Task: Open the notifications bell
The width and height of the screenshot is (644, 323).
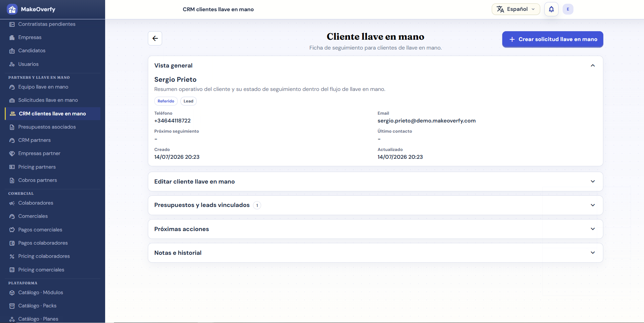Action: click(x=551, y=9)
